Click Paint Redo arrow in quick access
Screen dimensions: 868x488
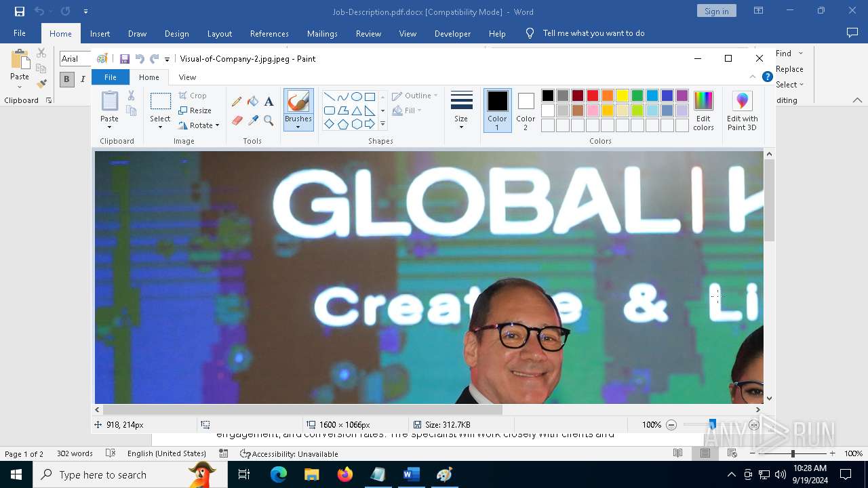154,59
